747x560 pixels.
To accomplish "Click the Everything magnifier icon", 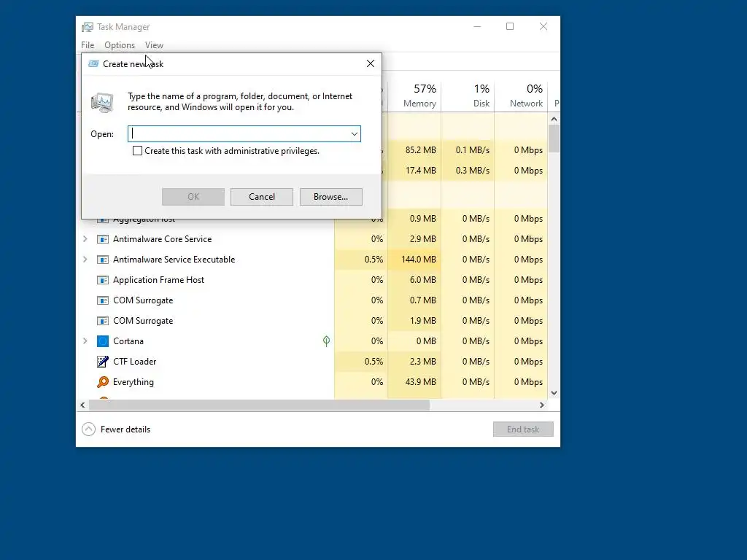I will pyautogui.click(x=102, y=382).
